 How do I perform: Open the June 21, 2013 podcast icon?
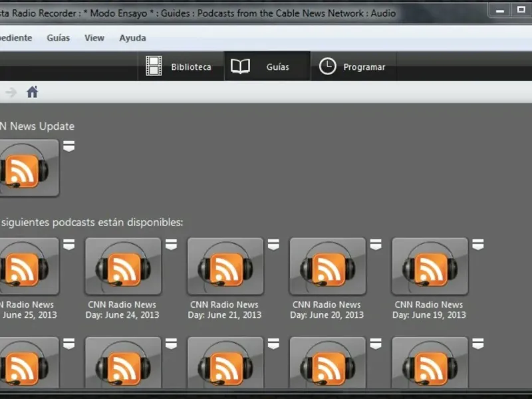[225, 267]
